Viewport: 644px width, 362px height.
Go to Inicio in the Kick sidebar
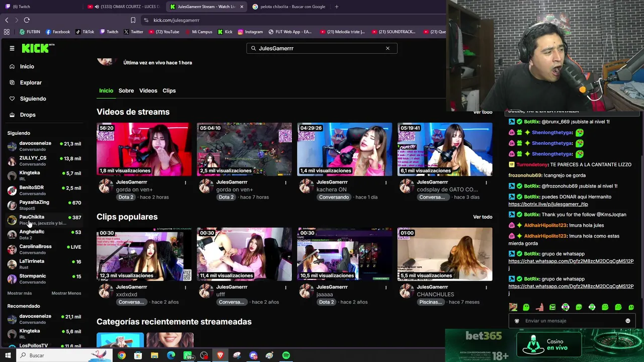click(27, 66)
